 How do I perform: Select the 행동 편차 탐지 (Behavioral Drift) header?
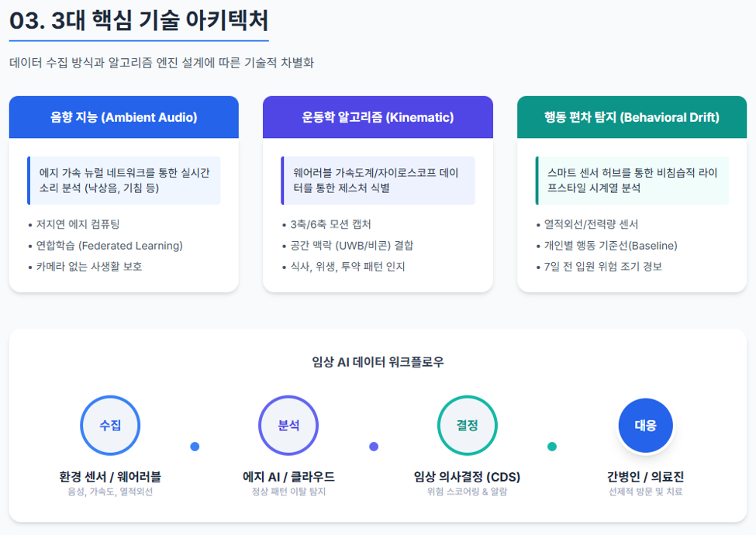(x=632, y=117)
